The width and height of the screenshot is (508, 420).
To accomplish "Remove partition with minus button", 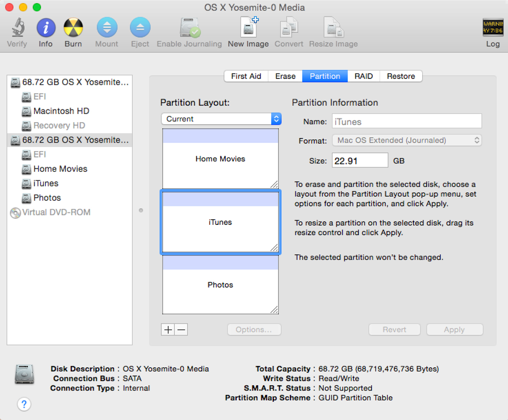I will [181, 330].
